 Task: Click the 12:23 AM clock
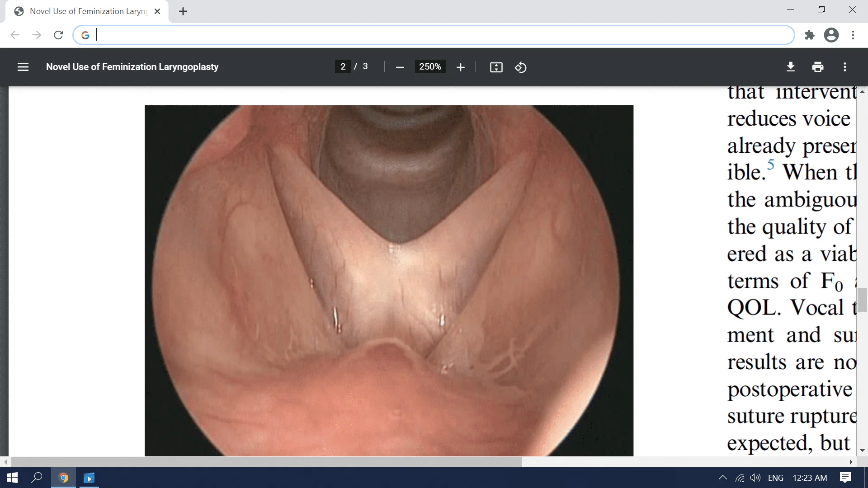point(810,478)
